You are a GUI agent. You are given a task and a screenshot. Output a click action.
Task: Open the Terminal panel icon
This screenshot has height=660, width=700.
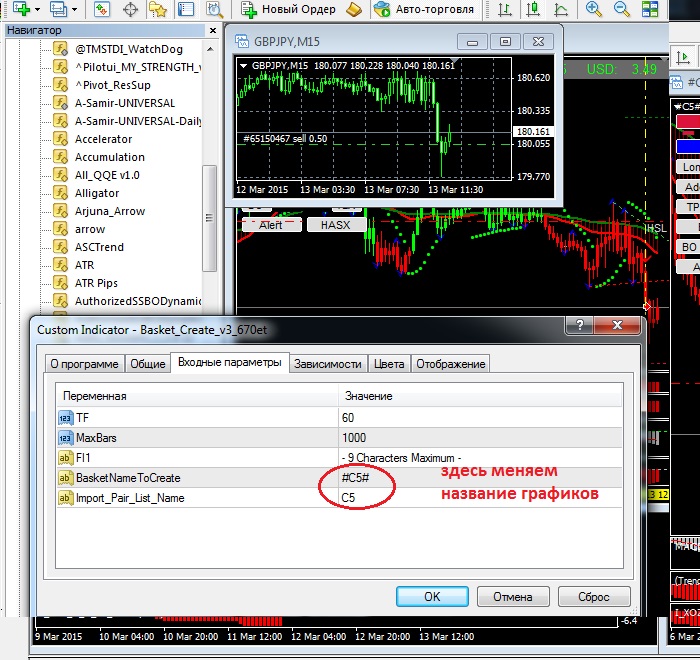click(186, 9)
